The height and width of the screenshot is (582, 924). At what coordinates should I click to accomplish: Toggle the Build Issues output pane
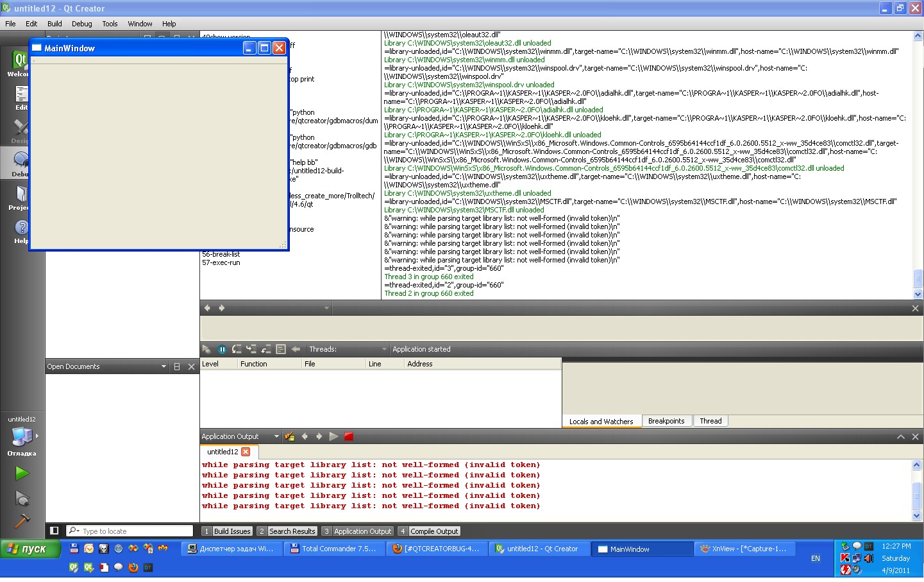point(226,531)
